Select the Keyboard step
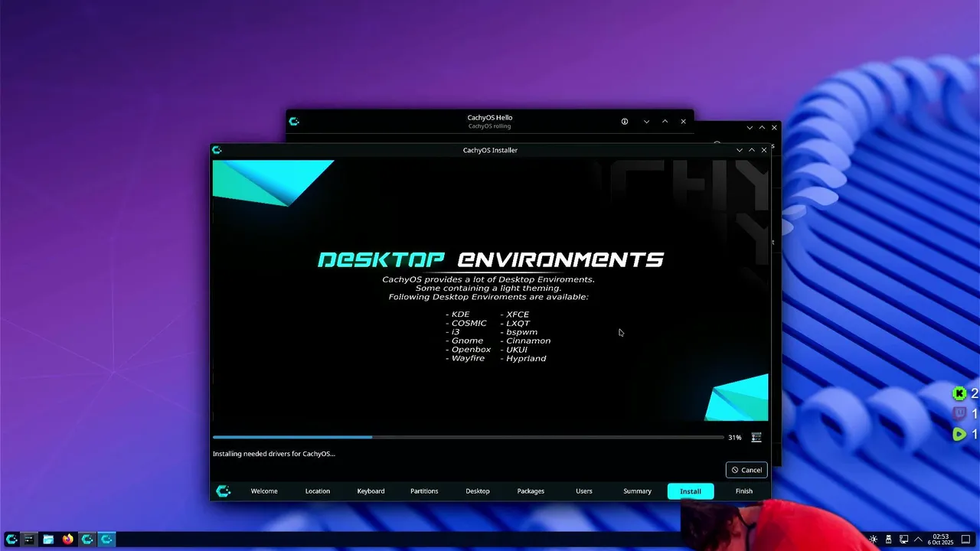The height and width of the screenshot is (551, 980). pos(371,491)
